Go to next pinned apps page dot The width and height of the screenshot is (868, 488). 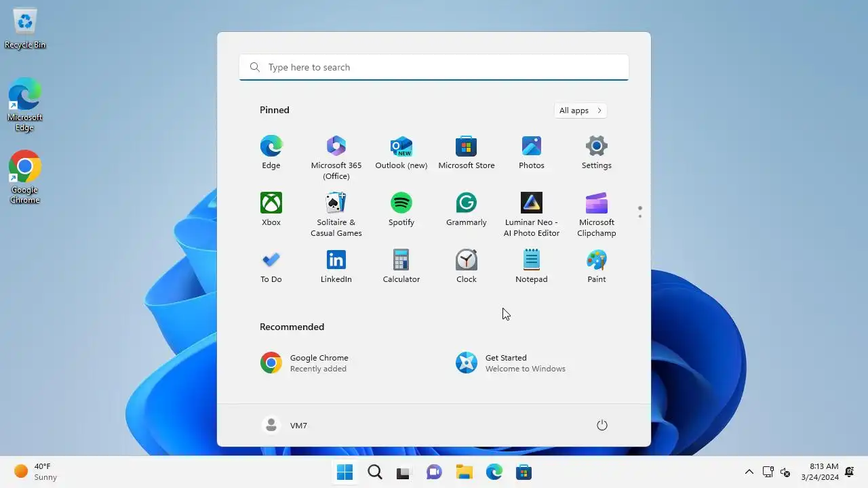[x=640, y=216]
